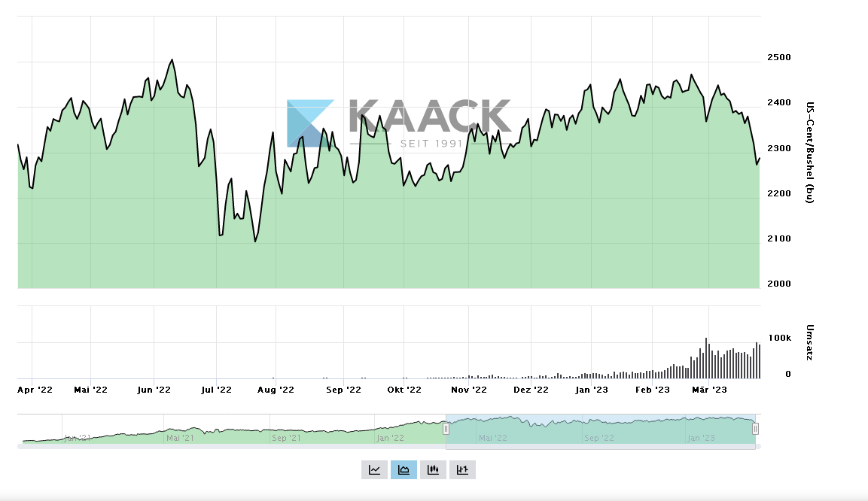868x501 pixels.
Task: Click the June '22 price peak
Action: [x=172, y=59]
